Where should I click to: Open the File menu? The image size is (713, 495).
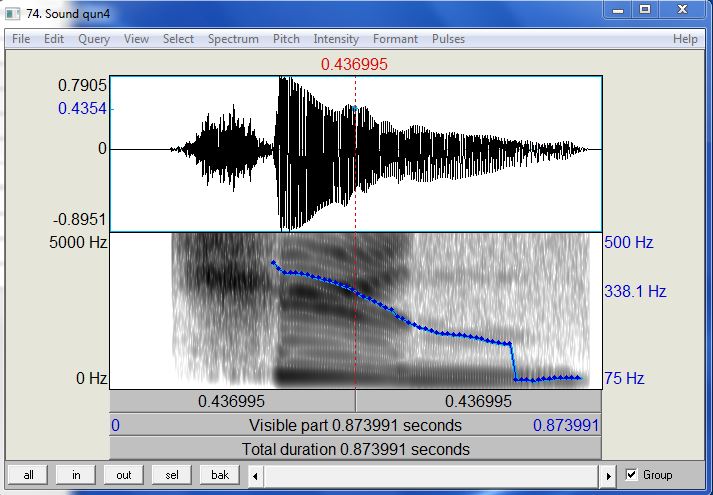point(21,39)
